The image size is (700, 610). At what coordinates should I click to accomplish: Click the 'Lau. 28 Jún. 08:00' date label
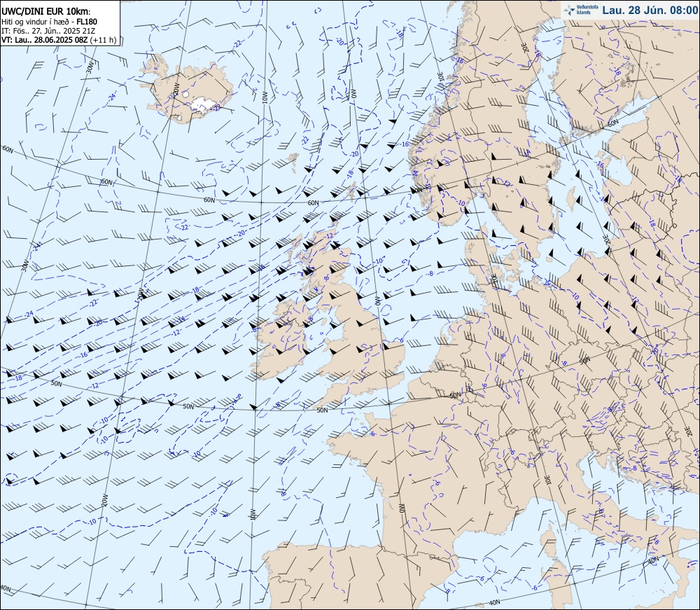point(650,10)
